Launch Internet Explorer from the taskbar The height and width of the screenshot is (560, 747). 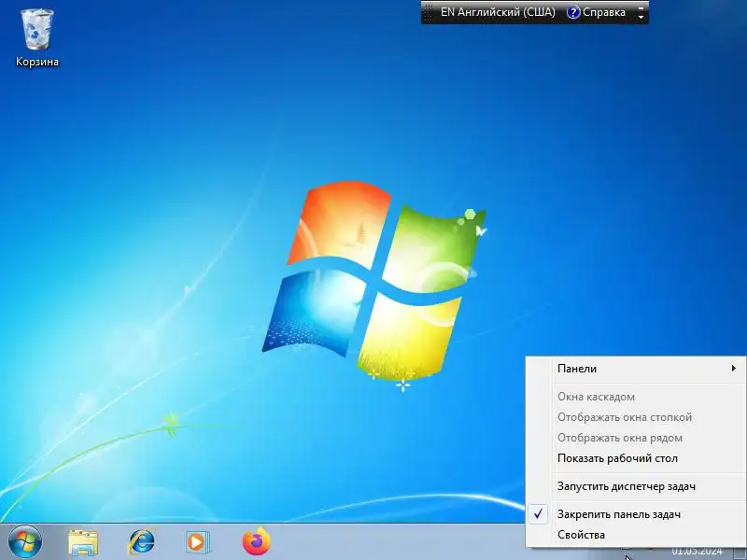(x=142, y=542)
